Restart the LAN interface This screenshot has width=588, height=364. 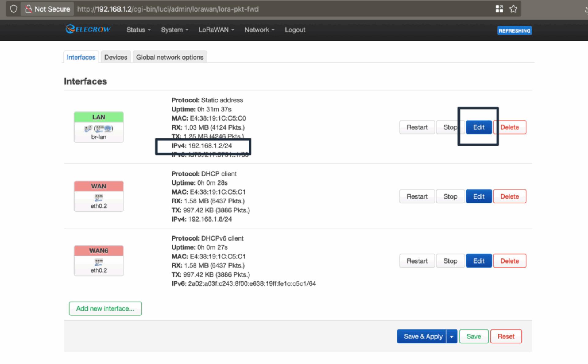tap(417, 127)
